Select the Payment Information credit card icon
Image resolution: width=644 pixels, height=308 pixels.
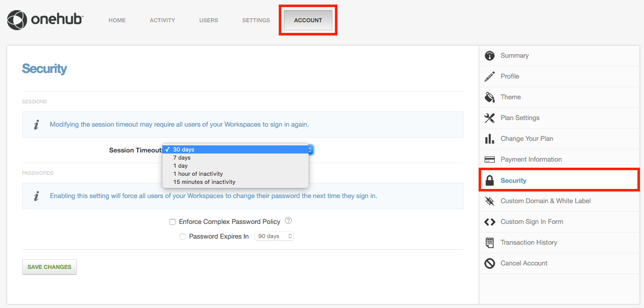490,159
